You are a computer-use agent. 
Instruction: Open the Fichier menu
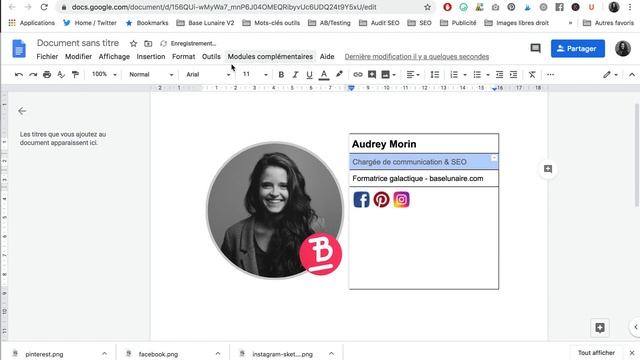[47, 57]
